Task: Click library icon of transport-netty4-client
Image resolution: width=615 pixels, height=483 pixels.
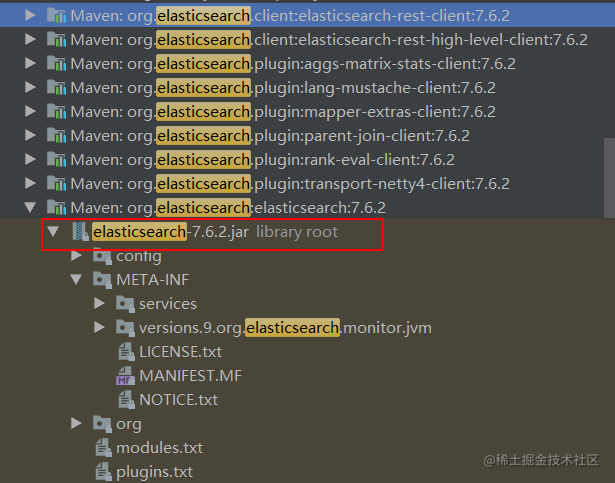Action: (x=56, y=183)
